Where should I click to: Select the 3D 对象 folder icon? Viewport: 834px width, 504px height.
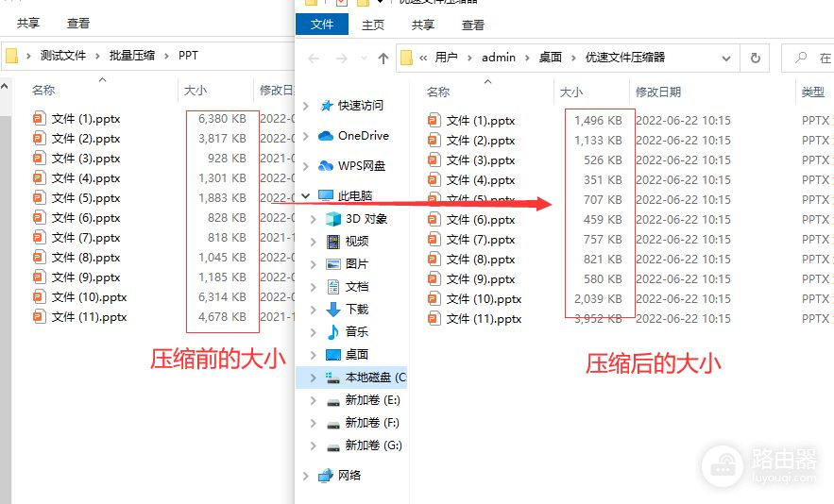tap(332, 219)
